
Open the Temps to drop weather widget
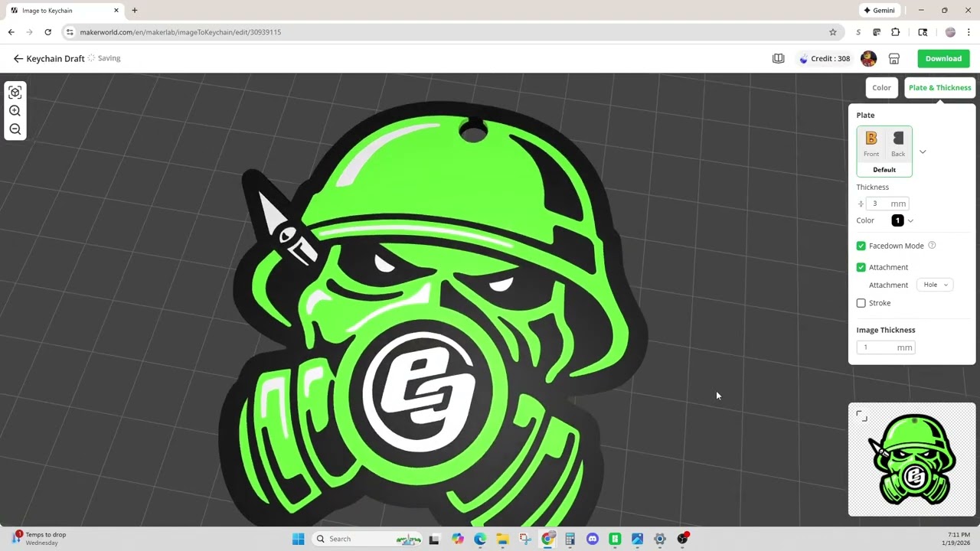click(40, 539)
